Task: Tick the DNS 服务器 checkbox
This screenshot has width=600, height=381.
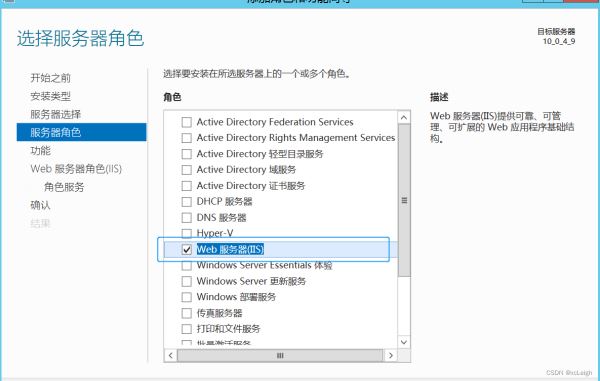Action: point(186,218)
